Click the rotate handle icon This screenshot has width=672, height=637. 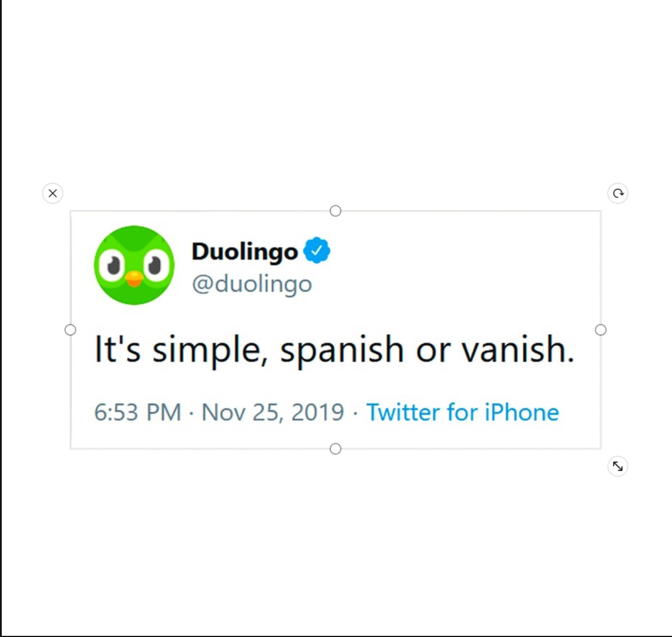(618, 193)
